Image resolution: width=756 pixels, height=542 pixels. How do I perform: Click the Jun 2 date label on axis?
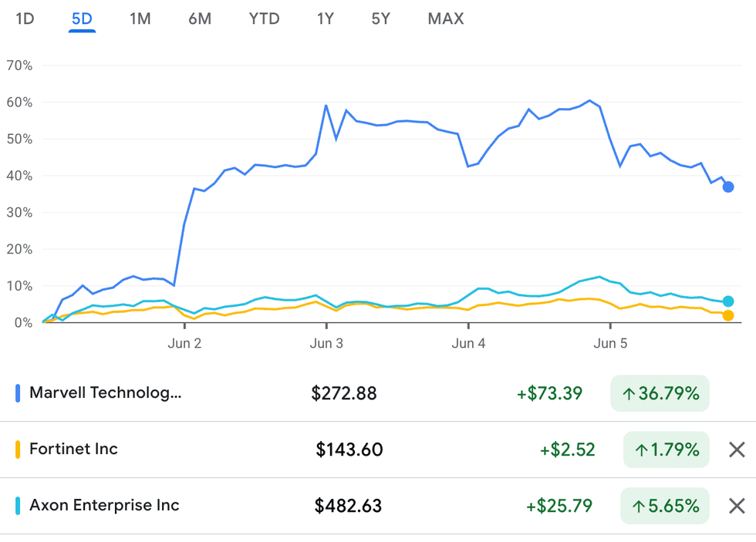tap(184, 344)
